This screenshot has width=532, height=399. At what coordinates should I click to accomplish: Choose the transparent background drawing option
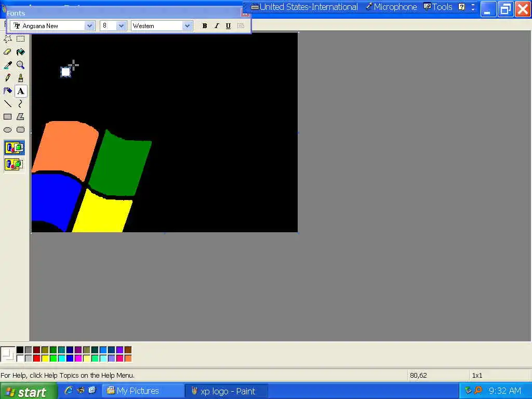click(14, 165)
